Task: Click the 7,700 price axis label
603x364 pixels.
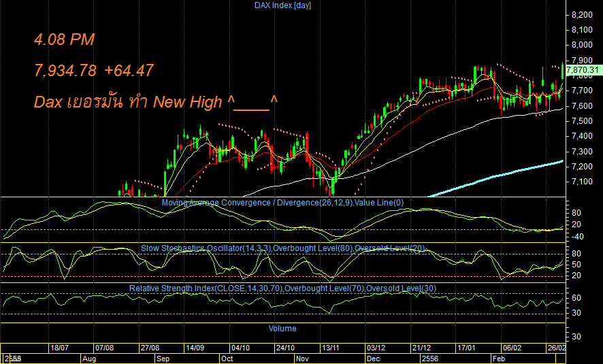Action: (582, 90)
